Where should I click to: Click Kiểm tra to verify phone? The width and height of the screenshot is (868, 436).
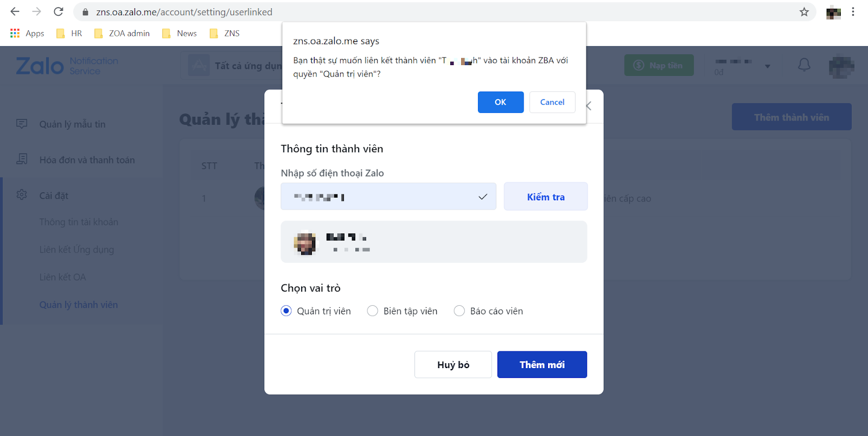click(546, 197)
